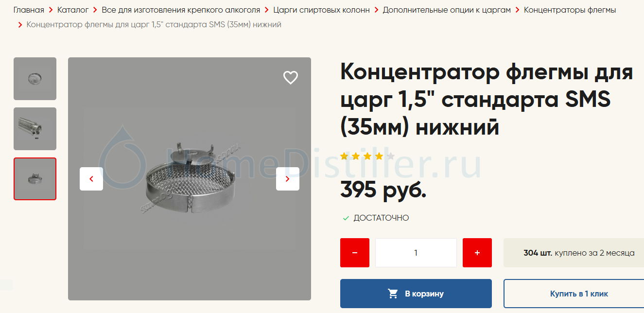Add item using В корзину button
The image size is (644, 313).
(x=416, y=294)
